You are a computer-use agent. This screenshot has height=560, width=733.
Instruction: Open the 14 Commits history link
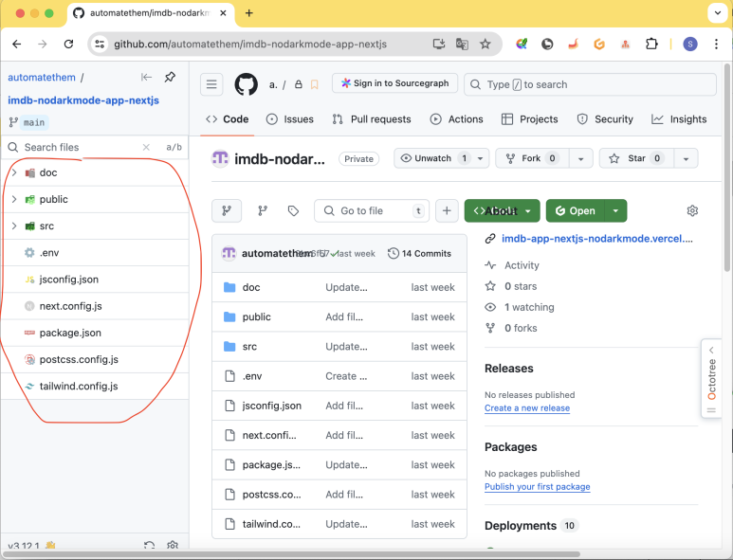point(420,254)
